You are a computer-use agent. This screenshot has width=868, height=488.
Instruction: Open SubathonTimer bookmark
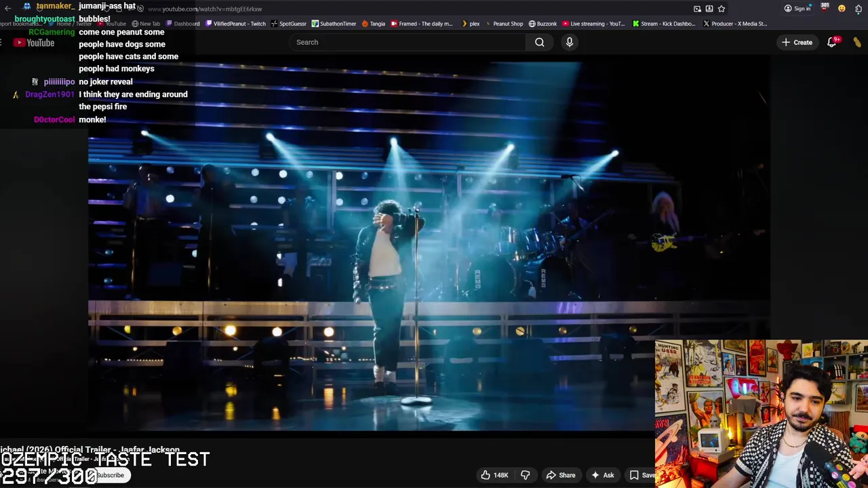point(334,24)
